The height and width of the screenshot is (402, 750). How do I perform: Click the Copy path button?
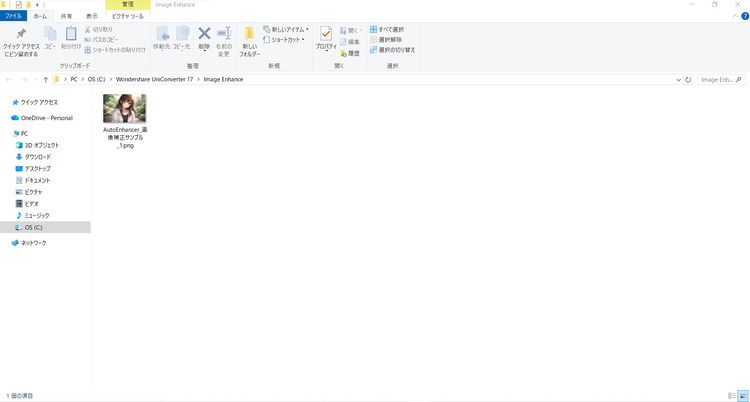102,40
